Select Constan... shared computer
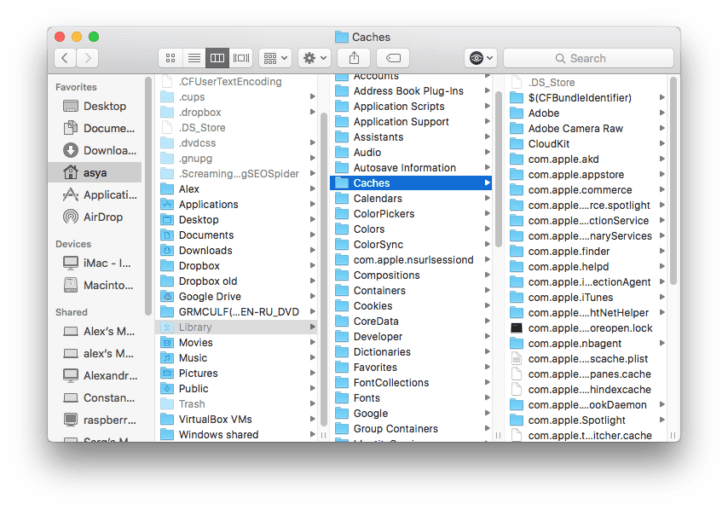 tap(95, 398)
